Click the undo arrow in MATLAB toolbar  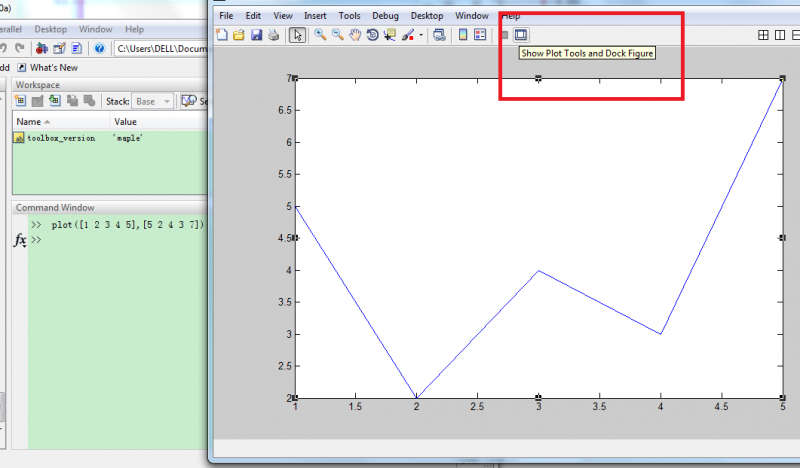click(4, 48)
